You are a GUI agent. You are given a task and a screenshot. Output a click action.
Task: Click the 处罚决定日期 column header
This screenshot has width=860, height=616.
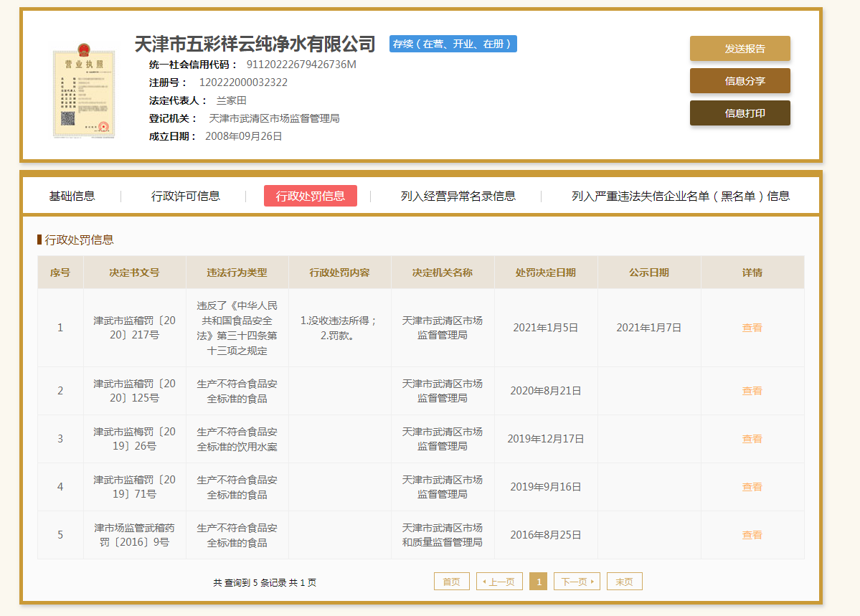(546, 273)
